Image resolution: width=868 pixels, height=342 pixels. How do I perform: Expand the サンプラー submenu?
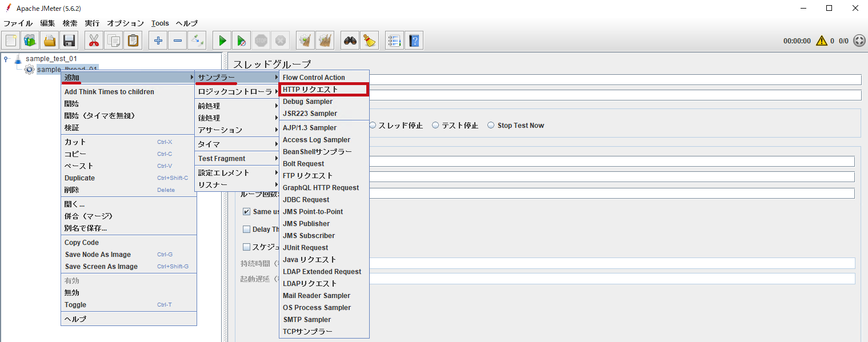coord(238,77)
